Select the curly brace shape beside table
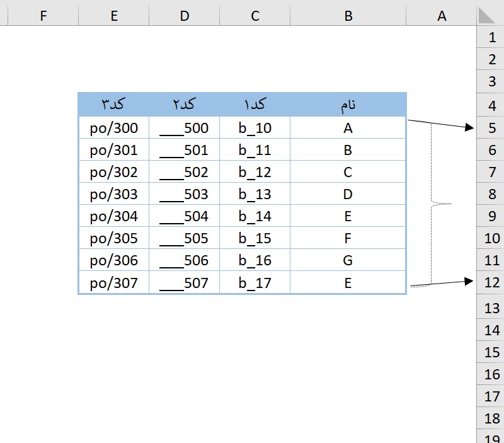Viewport: 504px width, 443px height. pos(432,204)
